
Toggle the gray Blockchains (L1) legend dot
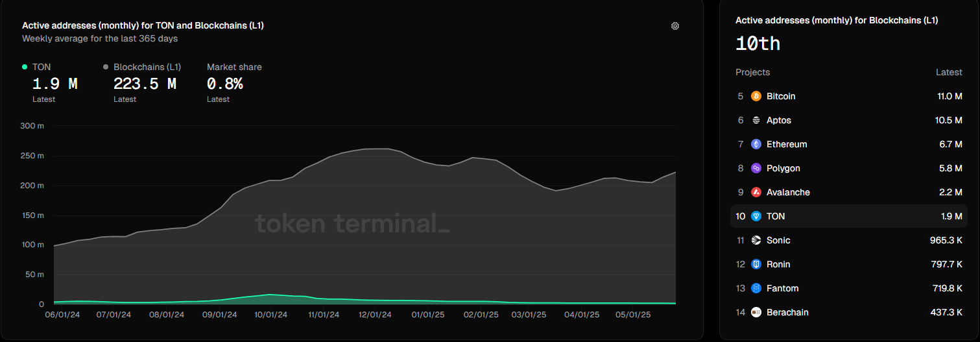click(106, 67)
